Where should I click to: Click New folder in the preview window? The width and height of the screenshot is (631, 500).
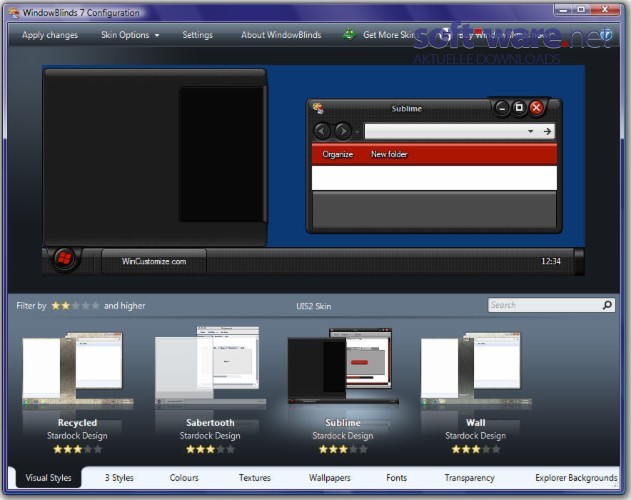389,155
